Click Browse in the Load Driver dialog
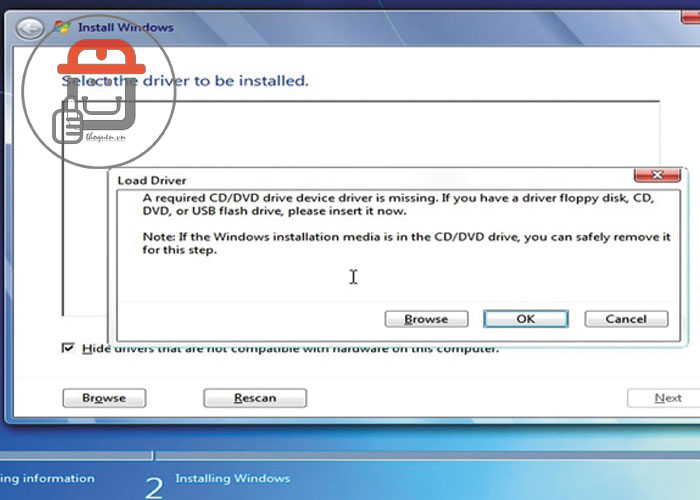 tap(426, 319)
